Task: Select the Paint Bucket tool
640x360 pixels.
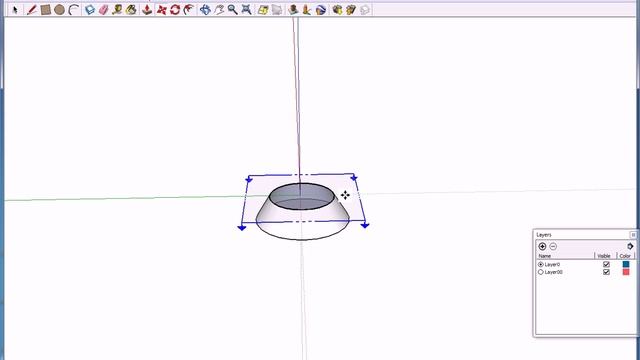Action: click(x=131, y=9)
